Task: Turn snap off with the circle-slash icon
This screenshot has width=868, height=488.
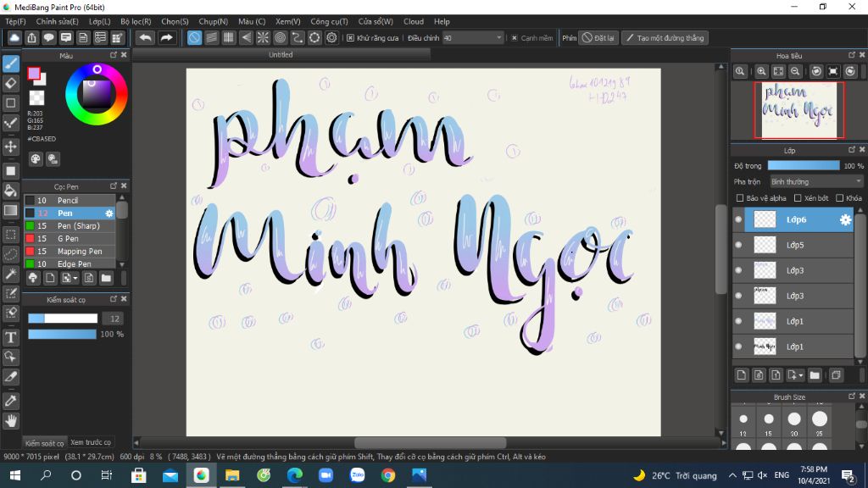Action: pyautogui.click(x=194, y=37)
